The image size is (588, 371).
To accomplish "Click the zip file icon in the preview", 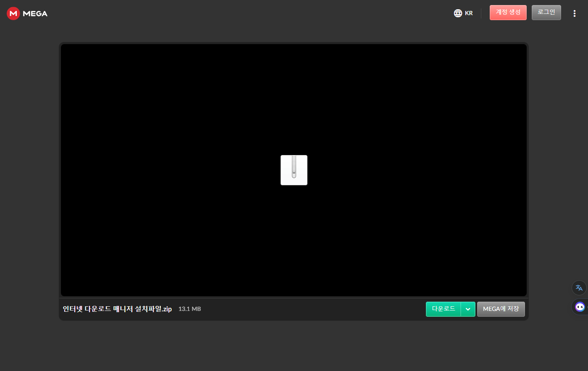I will 294,170.
